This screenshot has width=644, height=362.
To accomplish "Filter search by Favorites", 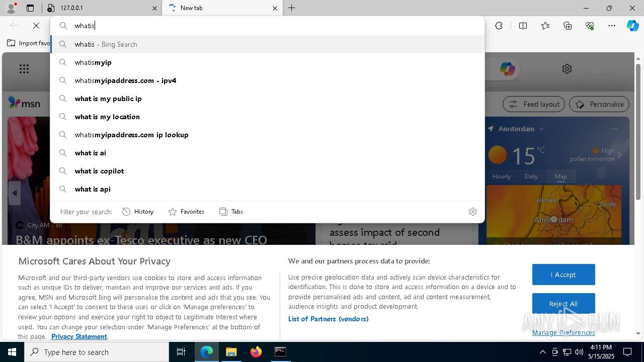I will tap(186, 212).
